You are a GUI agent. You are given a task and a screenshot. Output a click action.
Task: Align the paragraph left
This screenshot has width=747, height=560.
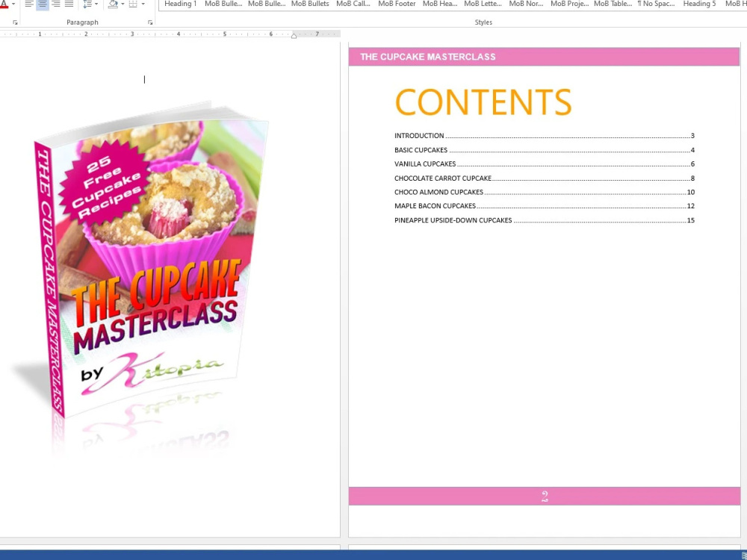pos(29,4)
